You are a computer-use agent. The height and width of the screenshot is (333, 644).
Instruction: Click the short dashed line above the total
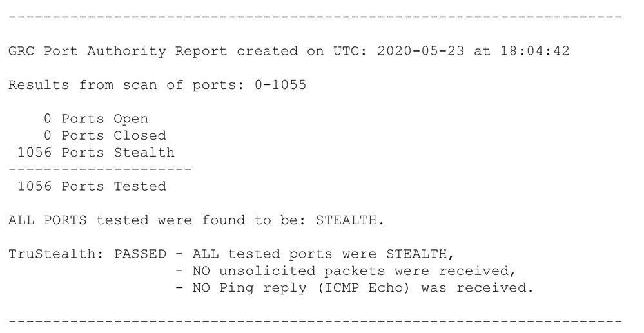click(100, 169)
